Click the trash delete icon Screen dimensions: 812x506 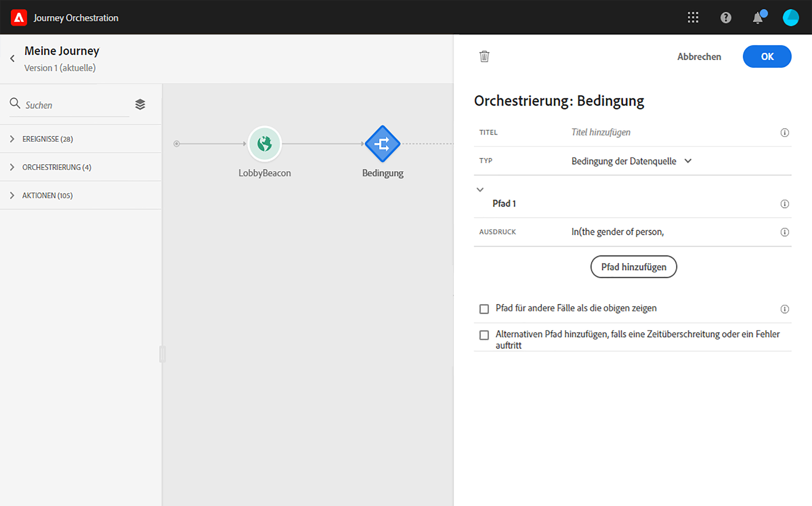[484, 56]
